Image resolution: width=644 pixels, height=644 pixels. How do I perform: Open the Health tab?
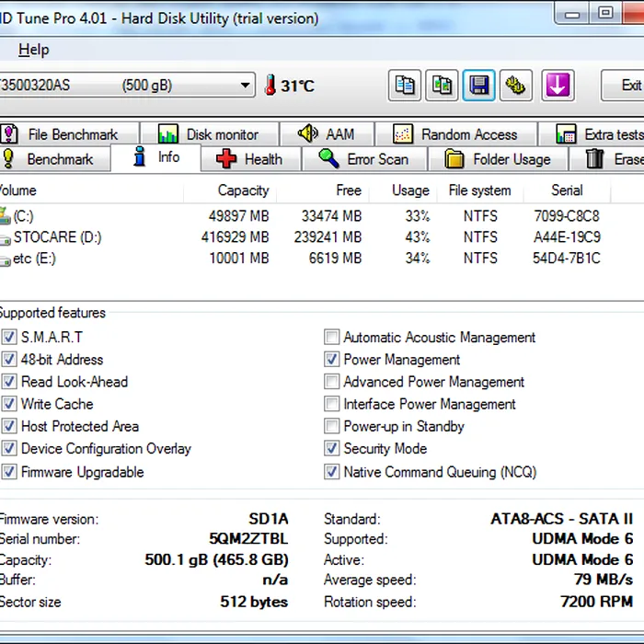click(250, 159)
